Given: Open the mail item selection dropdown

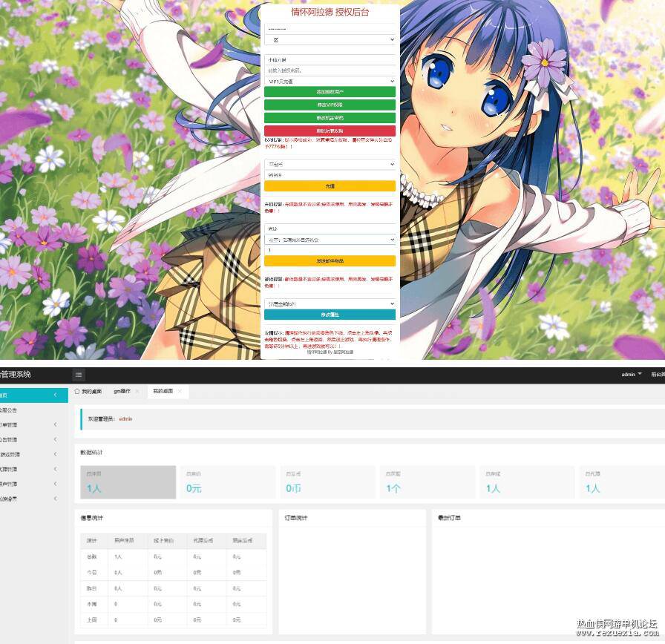Looking at the screenshot, I should 330,240.
